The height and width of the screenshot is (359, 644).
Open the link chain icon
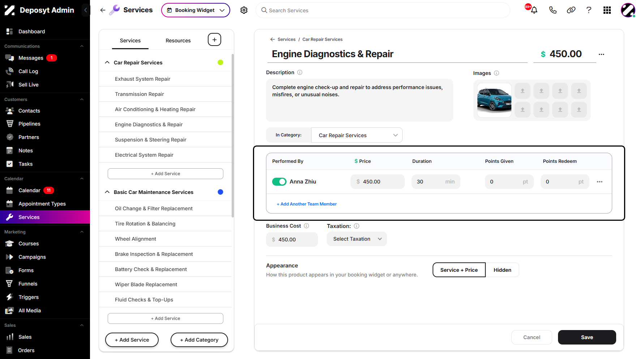pyautogui.click(x=571, y=10)
